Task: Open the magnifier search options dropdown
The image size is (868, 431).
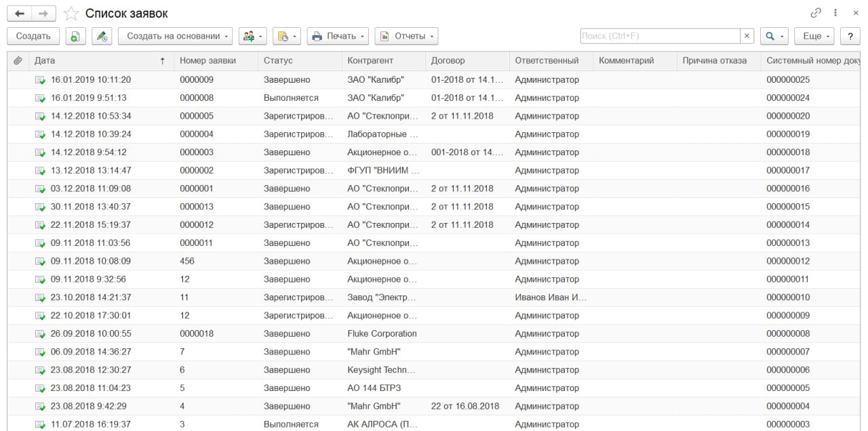Action: (774, 36)
